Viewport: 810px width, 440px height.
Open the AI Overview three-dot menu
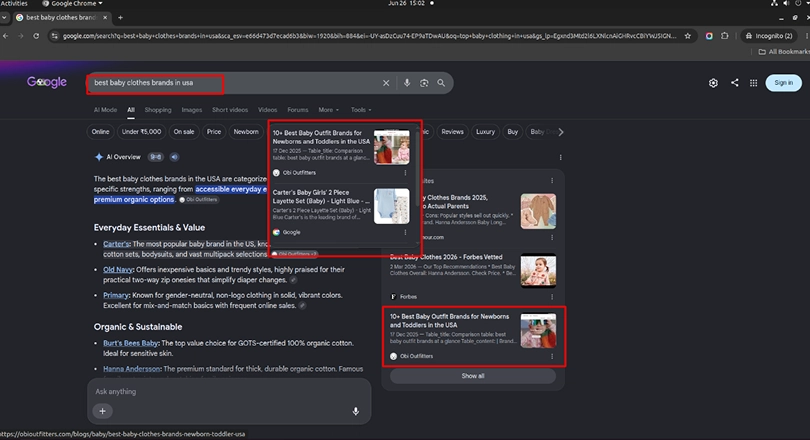point(560,158)
